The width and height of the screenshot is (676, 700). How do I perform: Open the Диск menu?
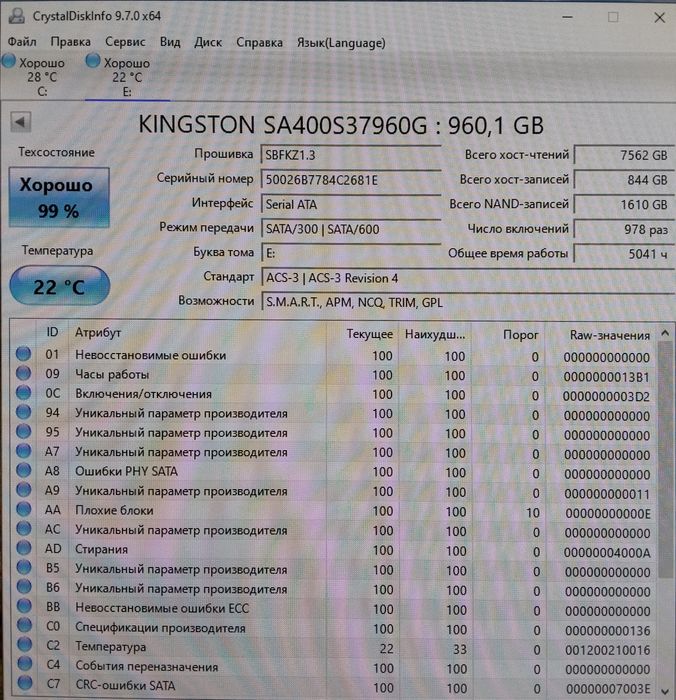point(208,42)
